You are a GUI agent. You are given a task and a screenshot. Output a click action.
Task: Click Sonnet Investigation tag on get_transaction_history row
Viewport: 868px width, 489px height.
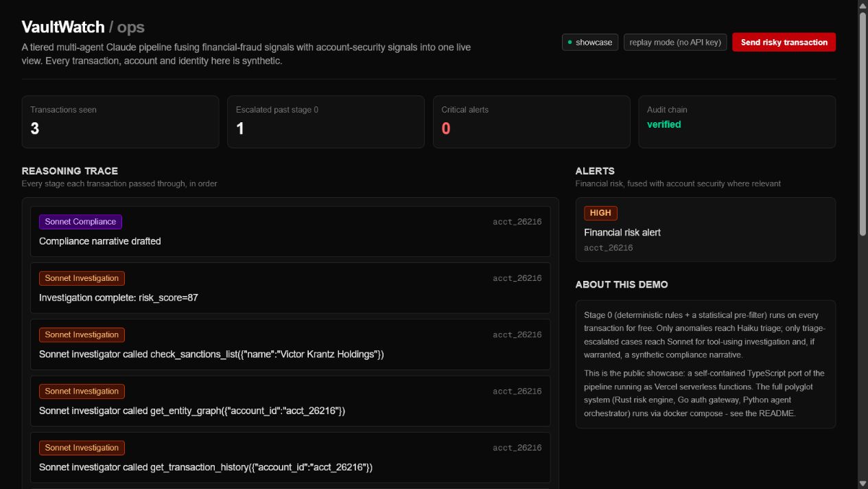[82, 447]
